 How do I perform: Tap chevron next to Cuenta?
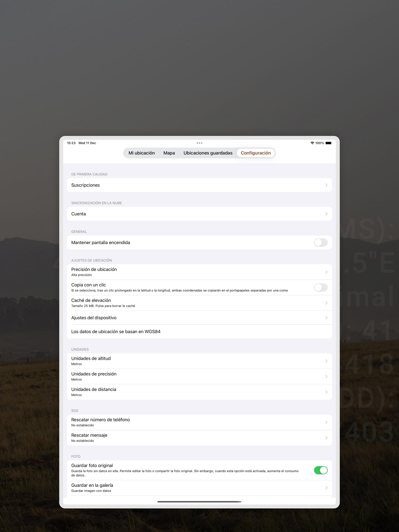coord(326,214)
